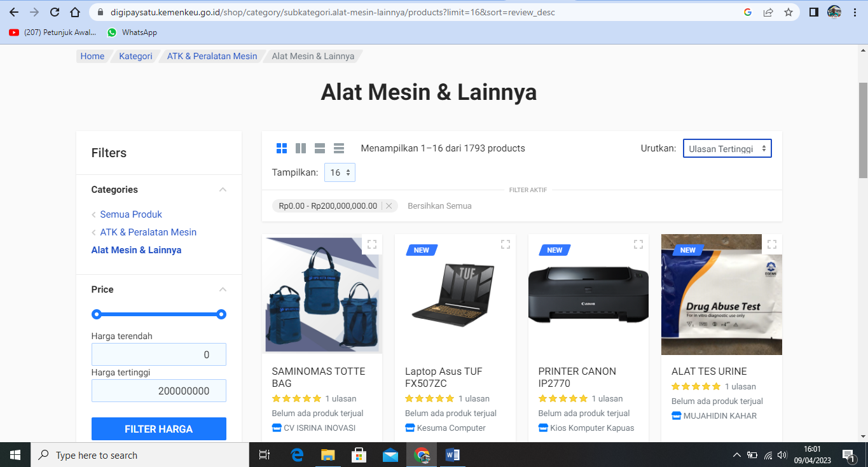Open quick view for Laptop Asus TUF

[x=506, y=244]
